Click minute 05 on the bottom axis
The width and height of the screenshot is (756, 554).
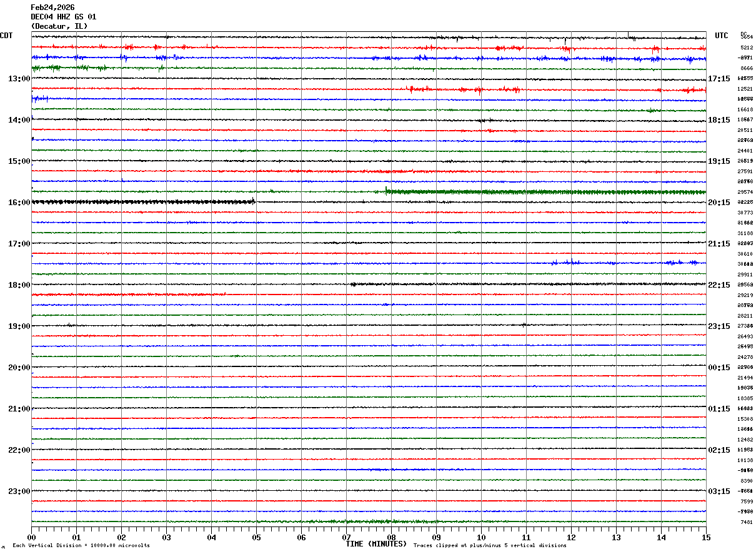[256, 537]
